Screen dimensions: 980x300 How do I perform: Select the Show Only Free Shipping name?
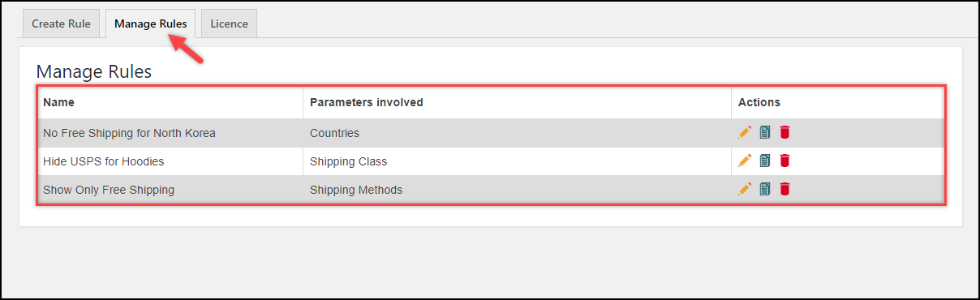(109, 190)
